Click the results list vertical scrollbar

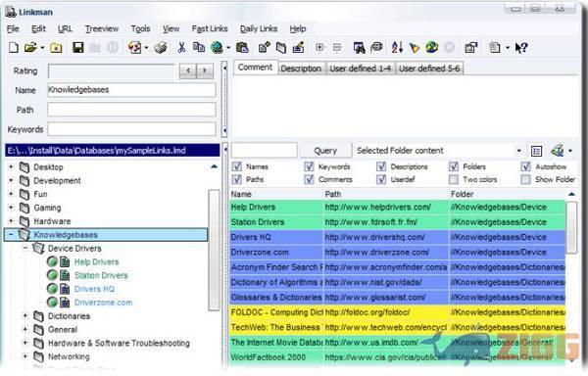click(x=571, y=227)
